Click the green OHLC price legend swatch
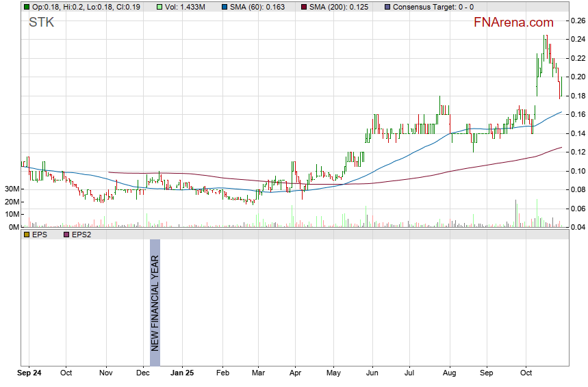588x387 pixels. coord(27,6)
